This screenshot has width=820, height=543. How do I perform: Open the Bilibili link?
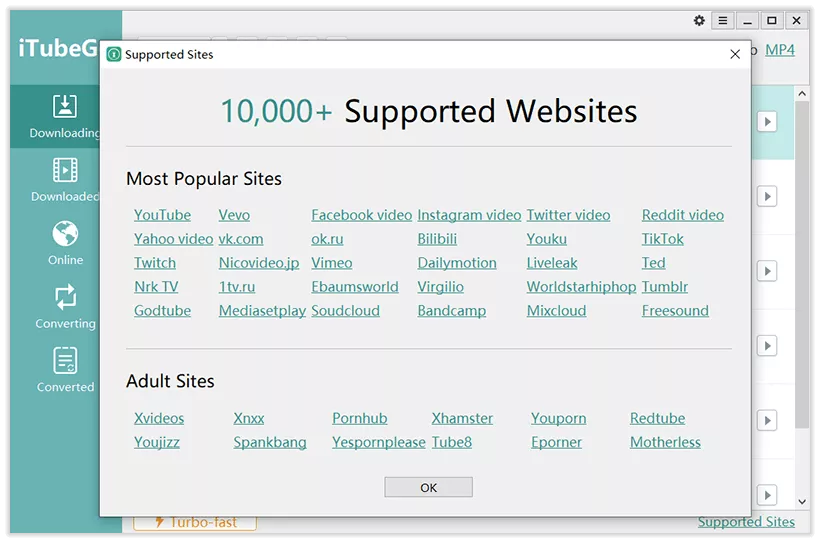click(437, 239)
